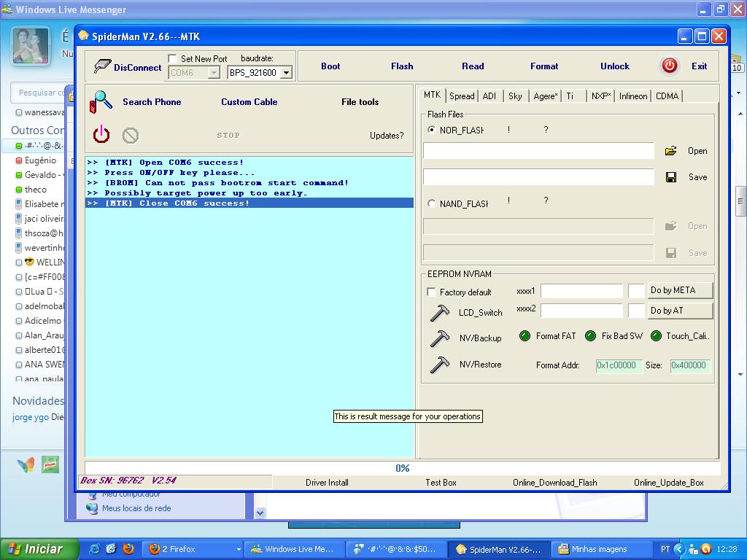The height and width of the screenshot is (560, 747).
Task: Switch to the Spread tab
Action: click(x=462, y=96)
